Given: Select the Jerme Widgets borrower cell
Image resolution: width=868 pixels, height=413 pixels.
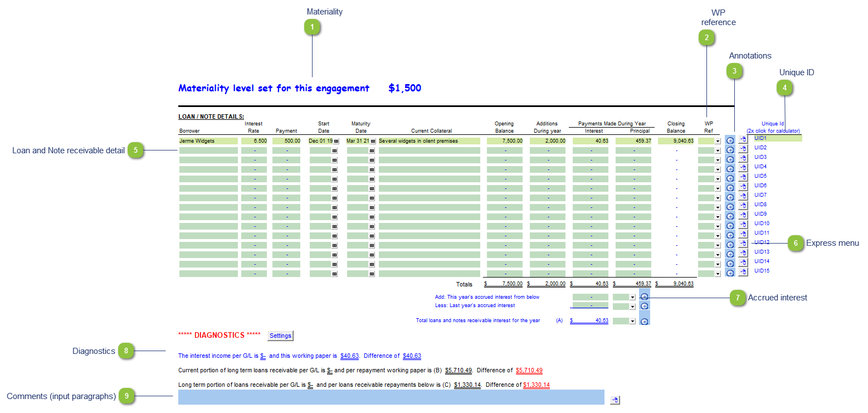Looking at the screenshot, I should tap(208, 141).
